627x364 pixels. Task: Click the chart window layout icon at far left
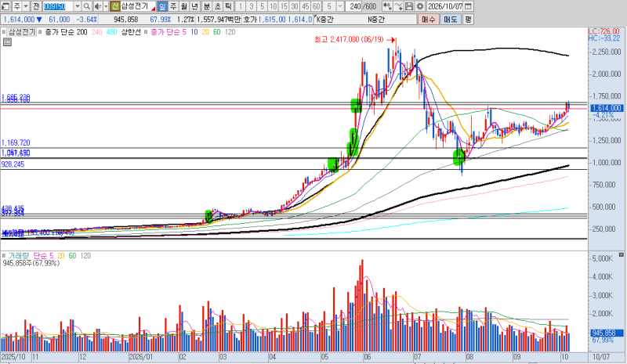pyautogui.click(x=5, y=6)
